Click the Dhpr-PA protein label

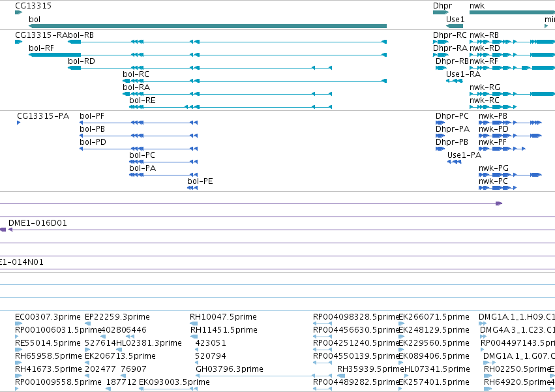453,129
